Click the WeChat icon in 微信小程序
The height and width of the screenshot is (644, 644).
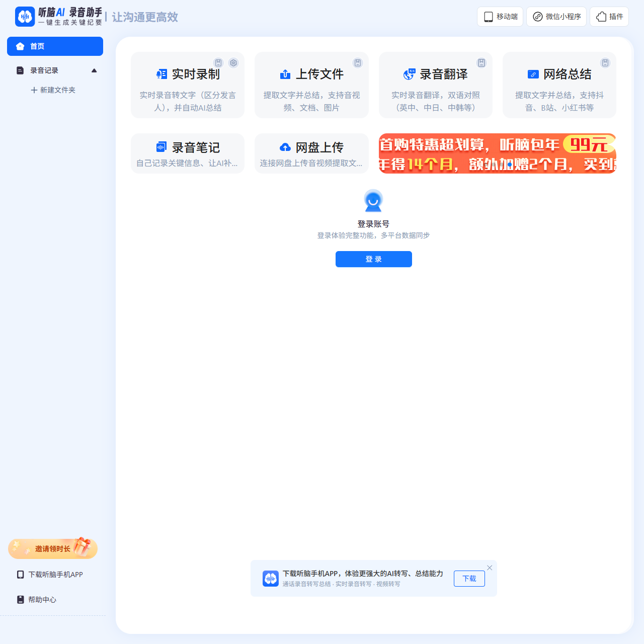[x=537, y=17]
